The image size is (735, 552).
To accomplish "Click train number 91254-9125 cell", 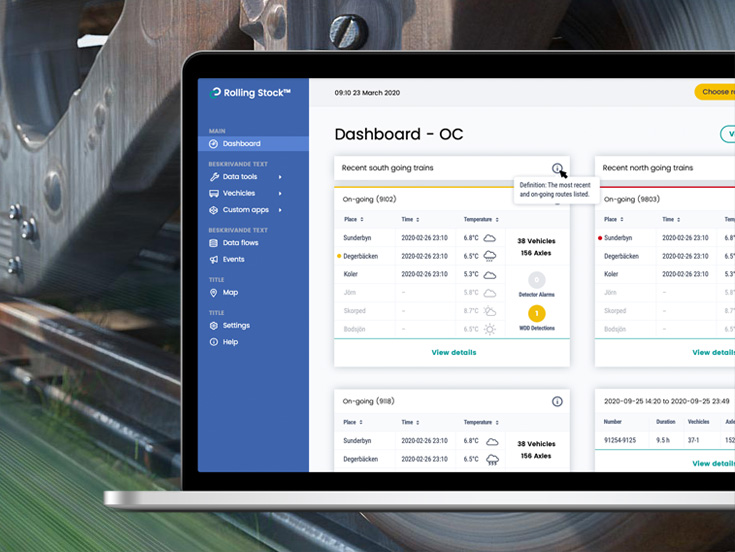I will (620, 440).
